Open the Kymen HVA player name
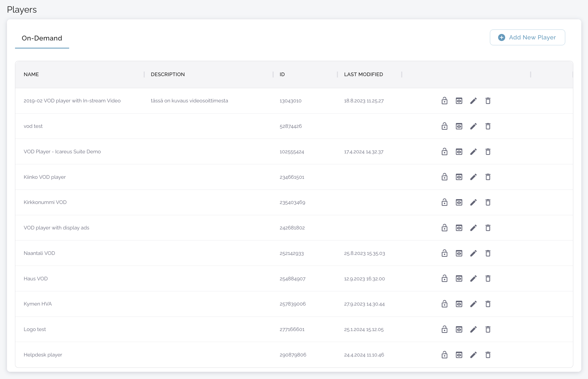588x379 pixels. tap(38, 304)
